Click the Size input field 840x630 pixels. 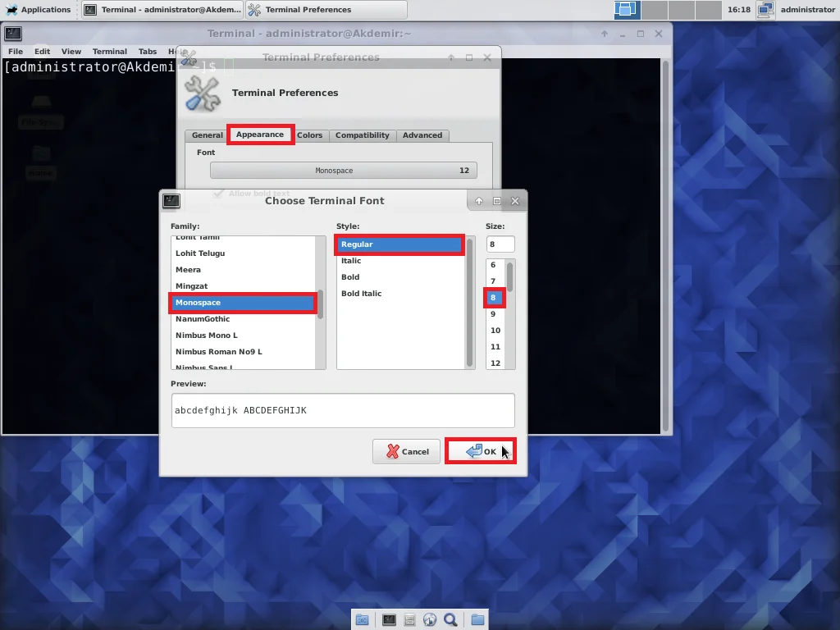point(500,244)
